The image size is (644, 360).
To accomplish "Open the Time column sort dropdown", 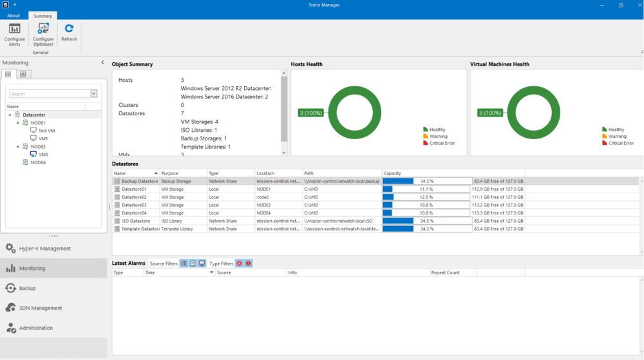I will pos(211,272).
